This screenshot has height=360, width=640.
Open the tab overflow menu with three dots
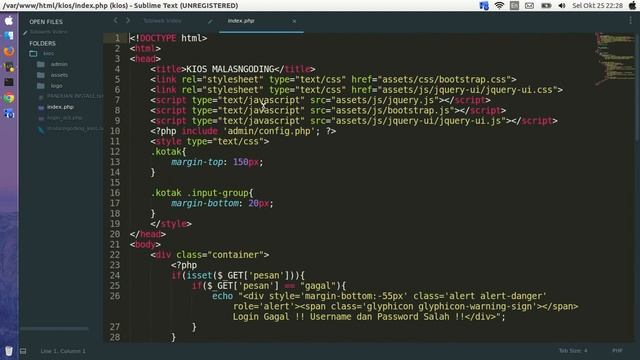coord(630,20)
